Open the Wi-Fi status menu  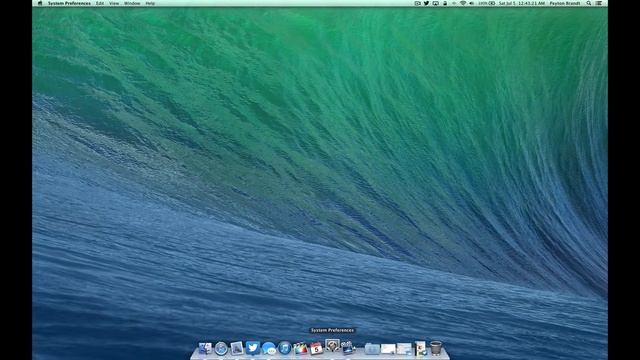point(463,3)
